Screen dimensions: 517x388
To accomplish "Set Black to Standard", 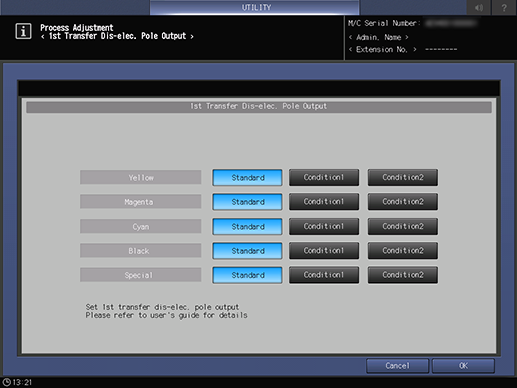I will pyautogui.click(x=247, y=251).
